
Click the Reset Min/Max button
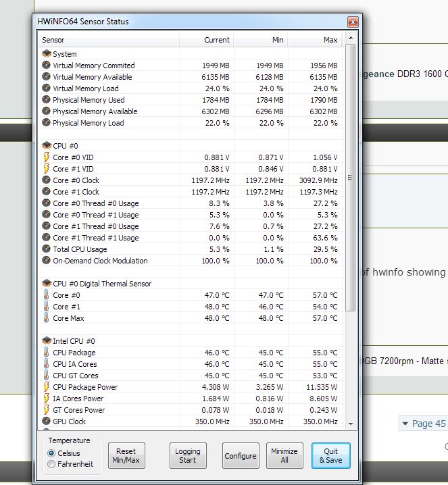[126, 455]
